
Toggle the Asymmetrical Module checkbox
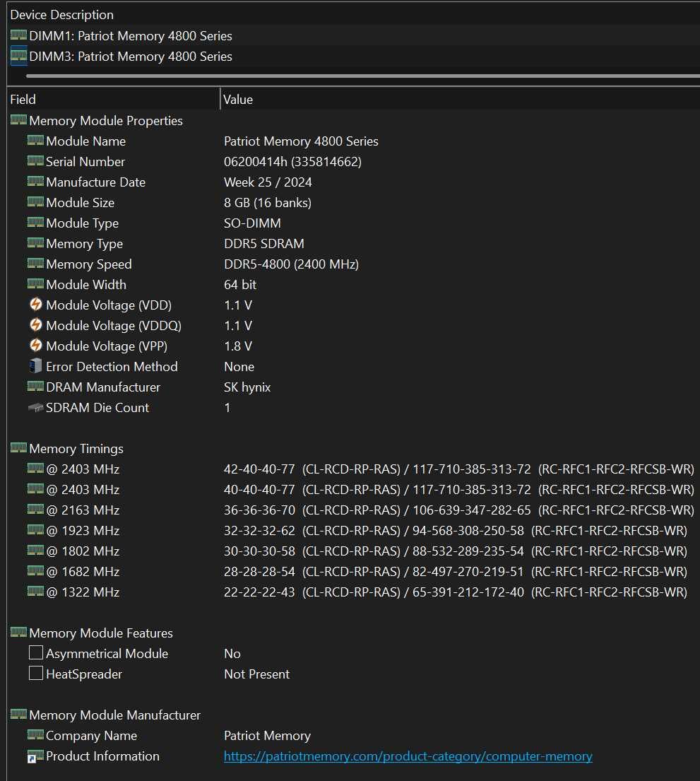pyautogui.click(x=36, y=652)
